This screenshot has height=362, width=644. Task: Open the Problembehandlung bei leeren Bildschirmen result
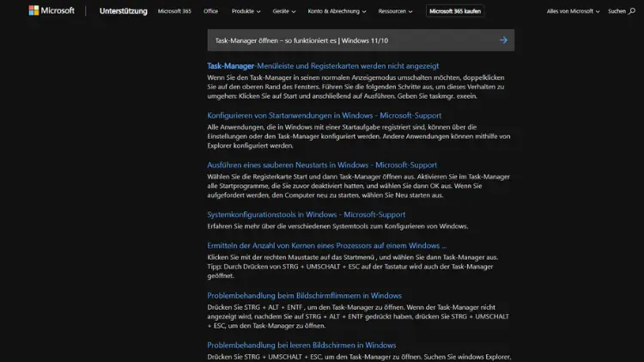click(301, 345)
